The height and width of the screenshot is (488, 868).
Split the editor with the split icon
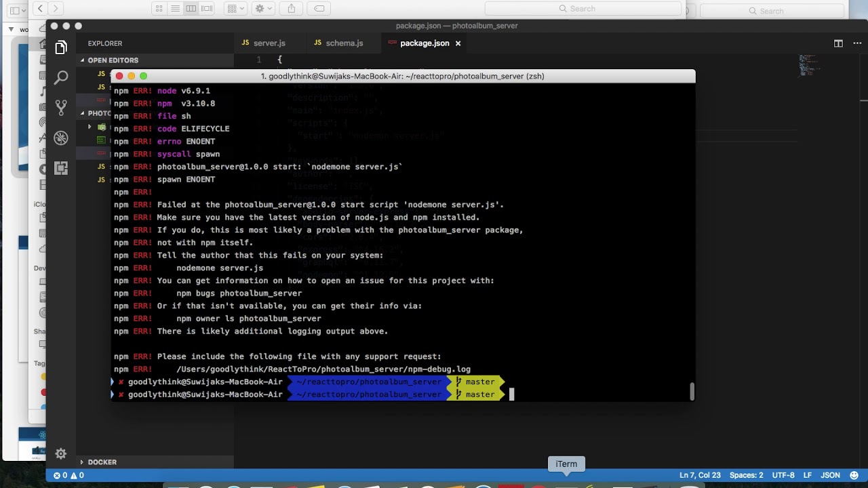(x=838, y=43)
